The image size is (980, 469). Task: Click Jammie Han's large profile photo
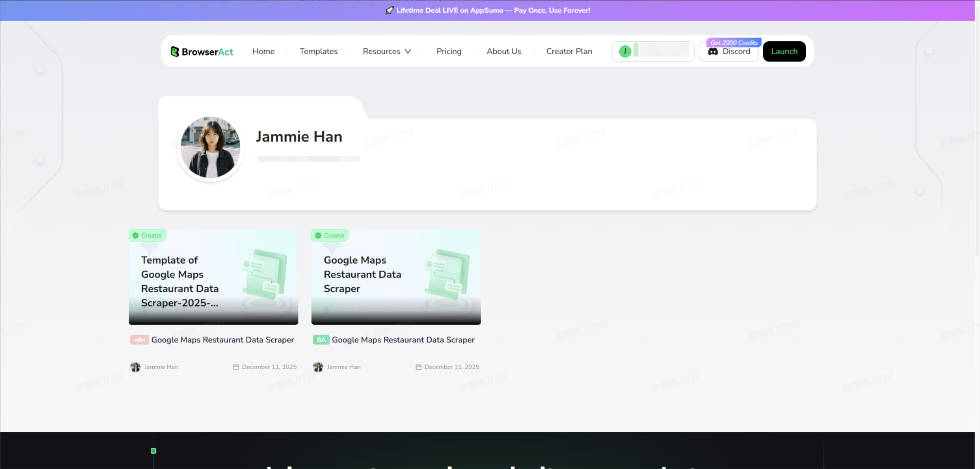click(x=210, y=147)
